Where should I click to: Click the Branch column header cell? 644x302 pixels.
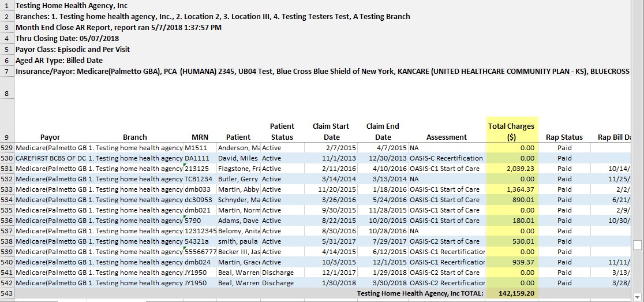point(134,137)
